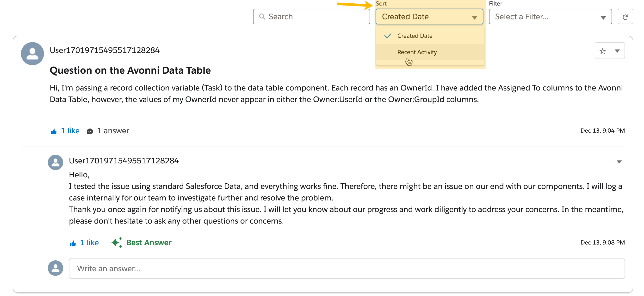The image size is (644, 296).
Task: Click the thumbs-up icon on the question
Action: [x=54, y=131]
